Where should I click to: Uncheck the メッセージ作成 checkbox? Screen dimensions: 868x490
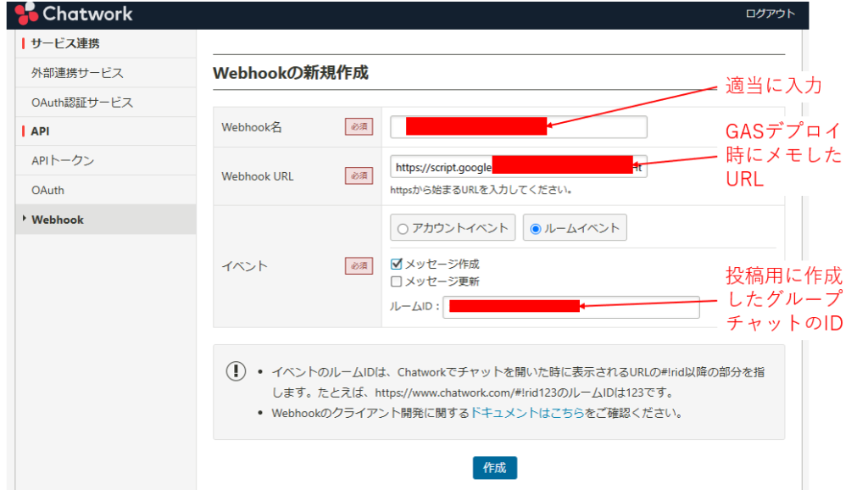click(x=397, y=264)
